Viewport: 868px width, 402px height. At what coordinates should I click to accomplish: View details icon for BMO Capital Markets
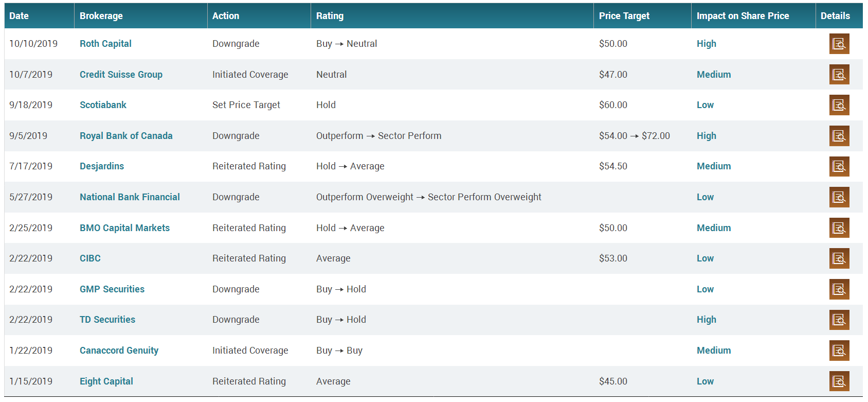pyautogui.click(x=839, y=228)
